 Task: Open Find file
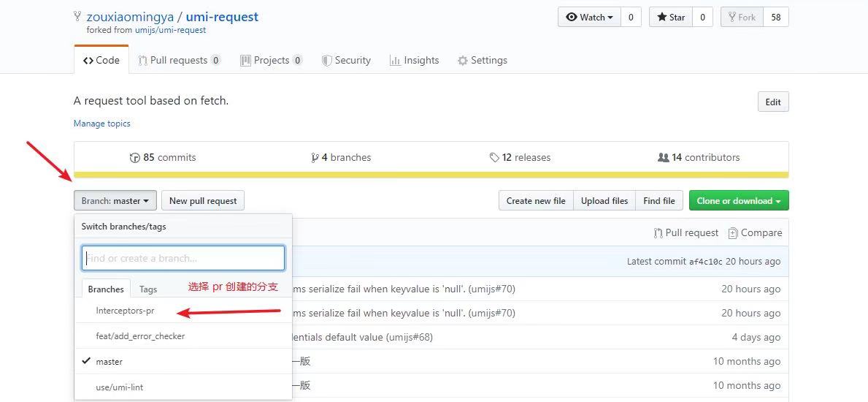click(659, 201)
